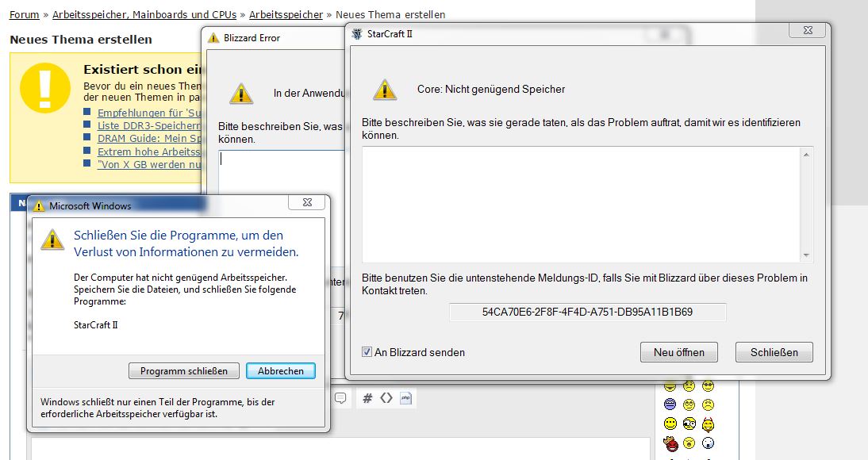This screenshot has width=868, height=460.
Task: Click 'Schließen' in StarCraft II dialog
Action: tap(774, 352)
